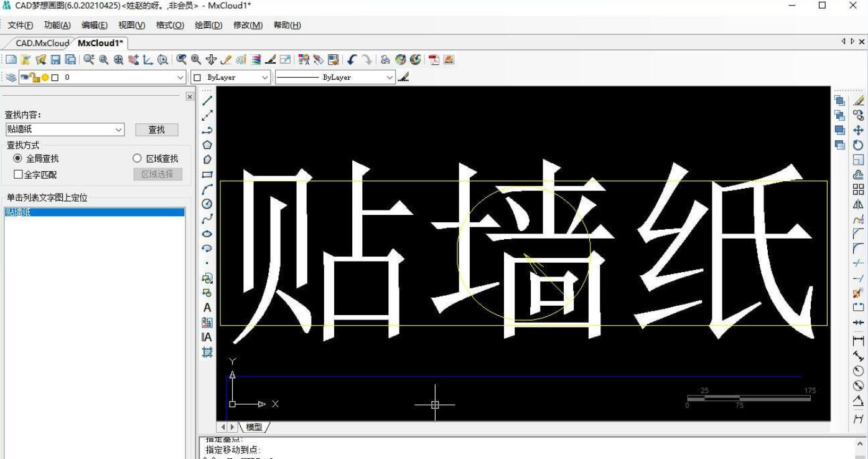Open the Draw menu
This screenshot has width=868, height=459.
point(208,25)
